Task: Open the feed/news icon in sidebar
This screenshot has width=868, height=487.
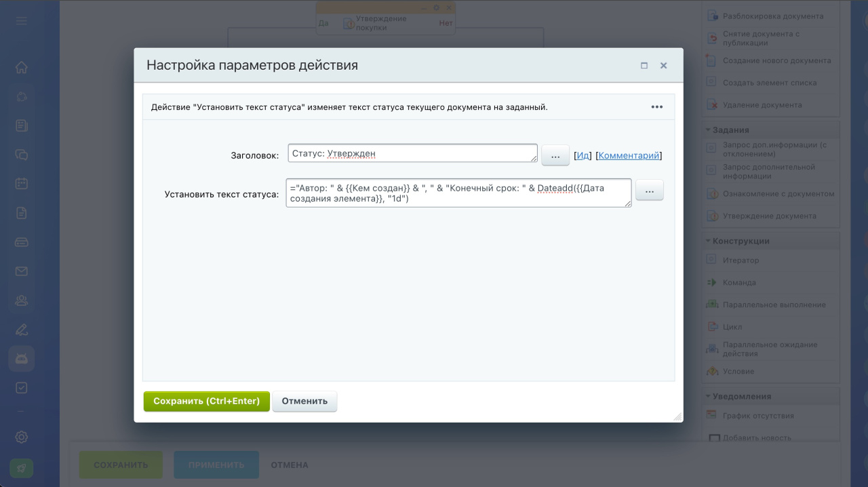Action: click(22, 125)
